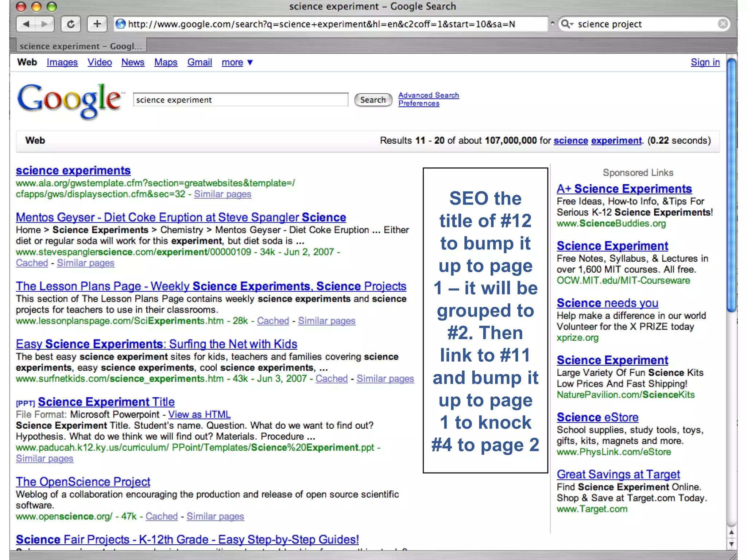Image resolution: width=747 pixels, height=560 pixels.
Task: Click the Google Search button
Action: [373, 100]
